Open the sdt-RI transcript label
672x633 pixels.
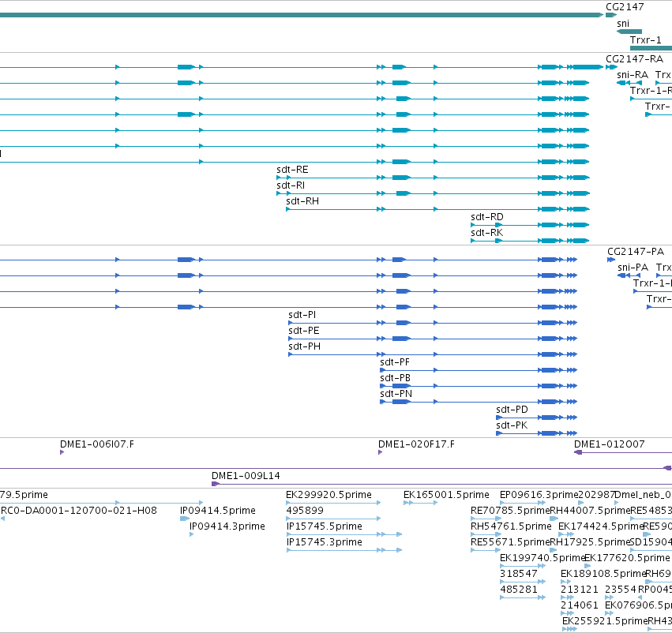(x=291, y=185)
